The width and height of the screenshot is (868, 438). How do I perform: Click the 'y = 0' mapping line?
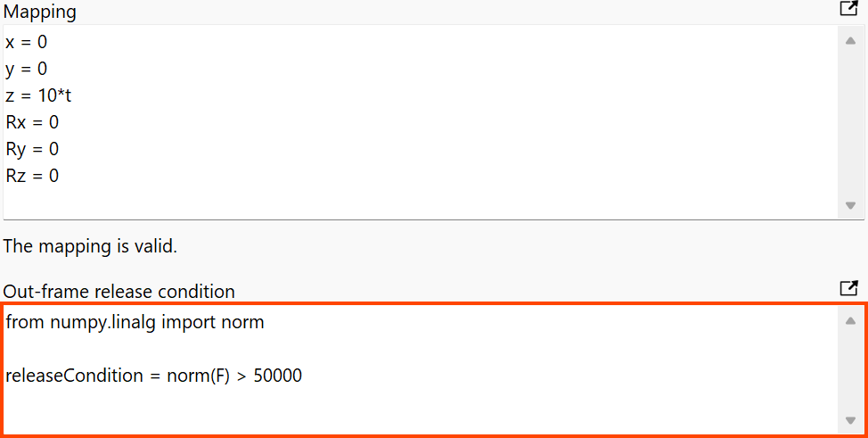point(27,69)
